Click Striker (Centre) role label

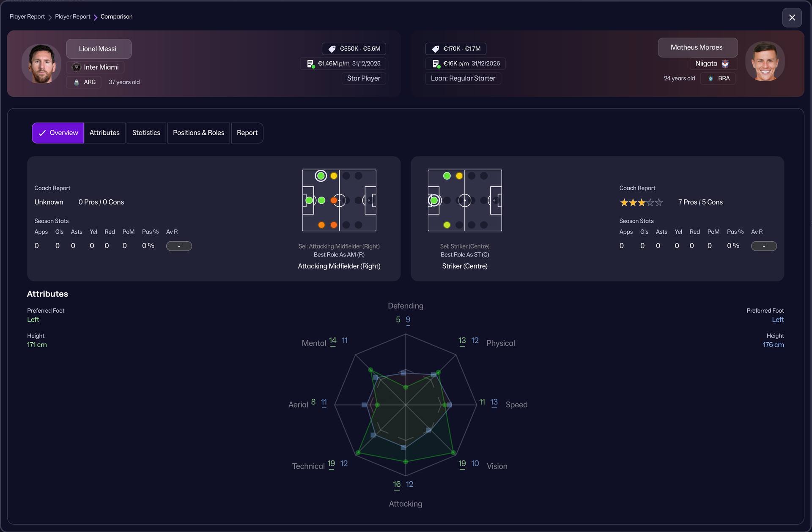coord(465,266)
